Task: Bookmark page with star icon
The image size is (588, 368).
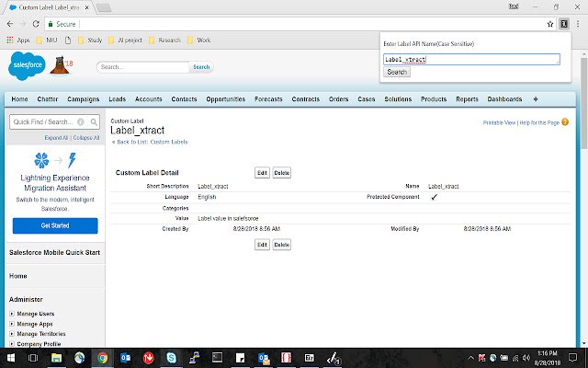Action: pyautogui.click(x=550, y=24)
